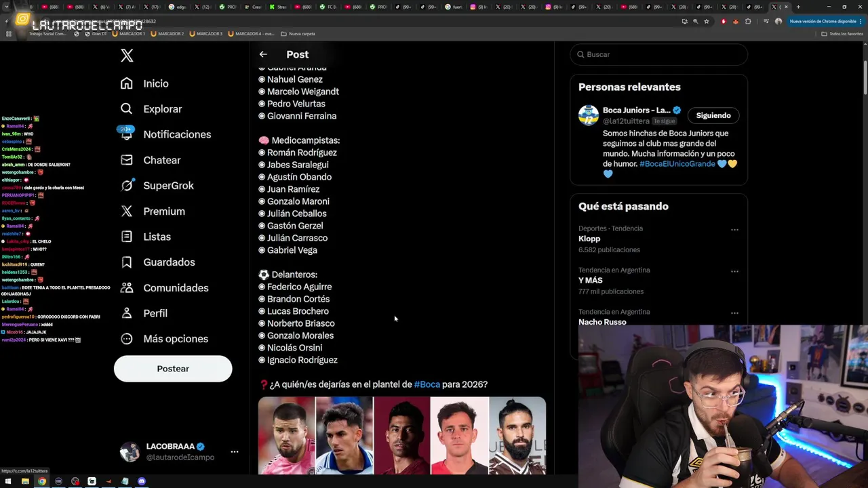Image resolution: width=868 pixels, height=488 pixels.
Task: Click Personas relevantes heading
Action: [x=629, y=87]
